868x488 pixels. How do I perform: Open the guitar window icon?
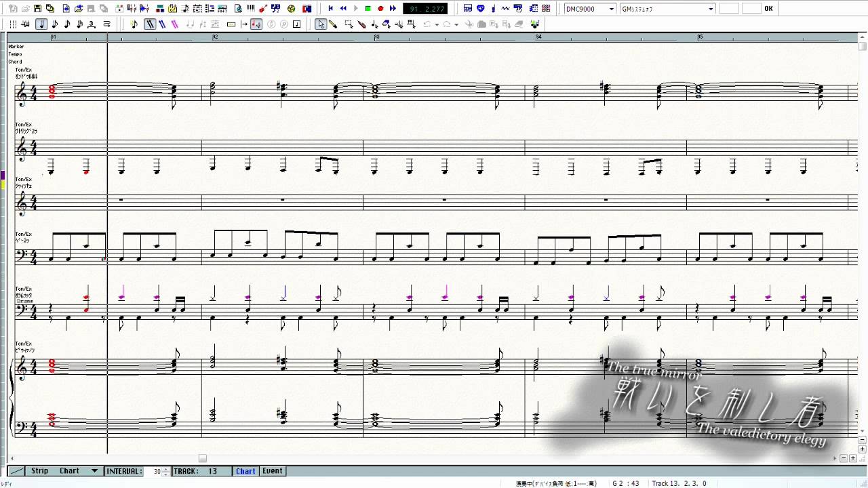[262, 8]
